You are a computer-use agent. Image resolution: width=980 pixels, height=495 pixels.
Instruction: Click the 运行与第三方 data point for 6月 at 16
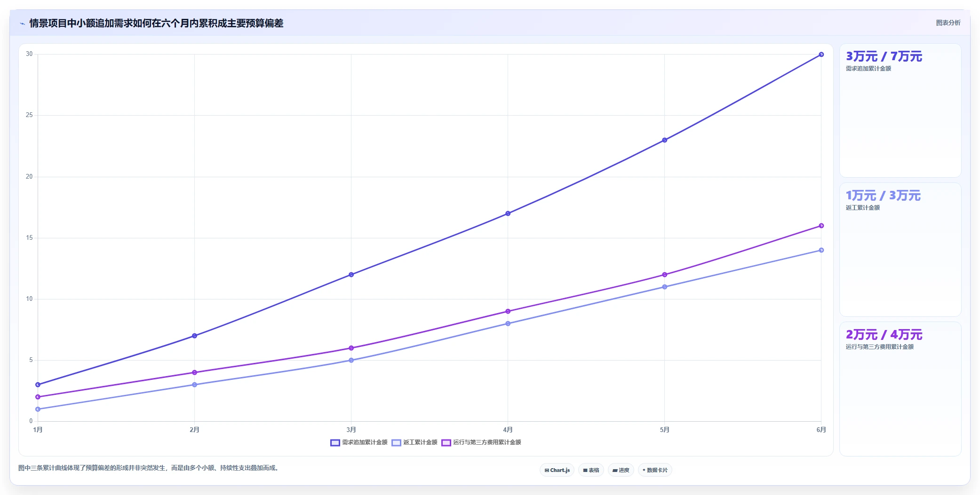821,226
